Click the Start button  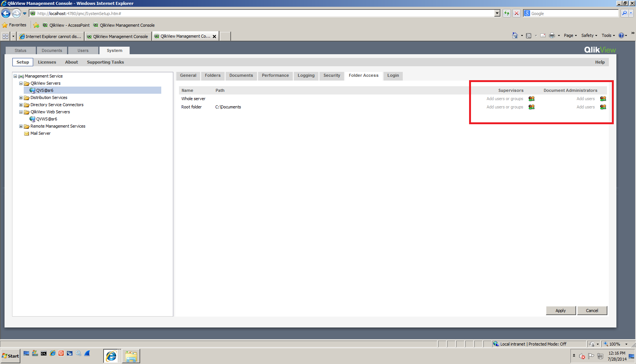tap(10, 356)
